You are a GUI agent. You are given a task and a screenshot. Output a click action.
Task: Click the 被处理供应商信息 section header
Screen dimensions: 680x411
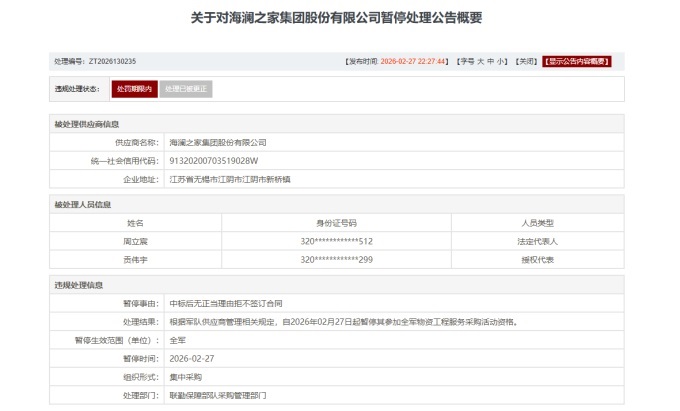(87, 124)
